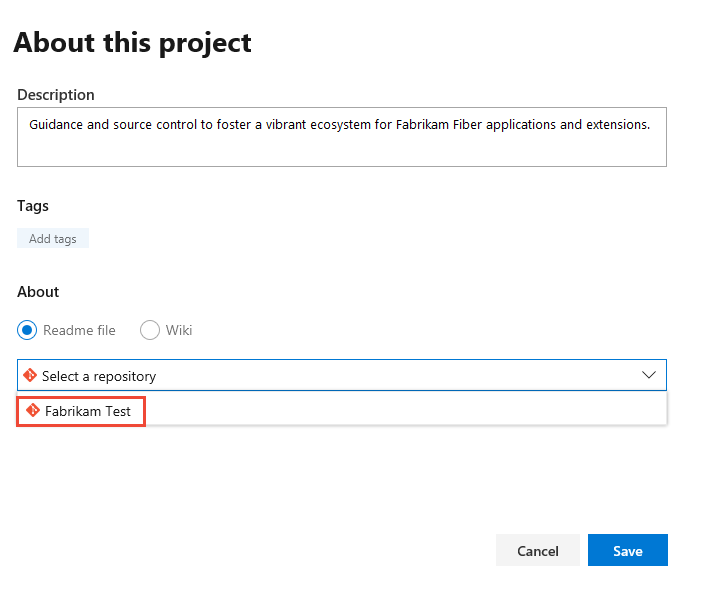This screenshot has height=600, width=701.
Task: Select the Wiki radio button
Action: coord(150,330)
